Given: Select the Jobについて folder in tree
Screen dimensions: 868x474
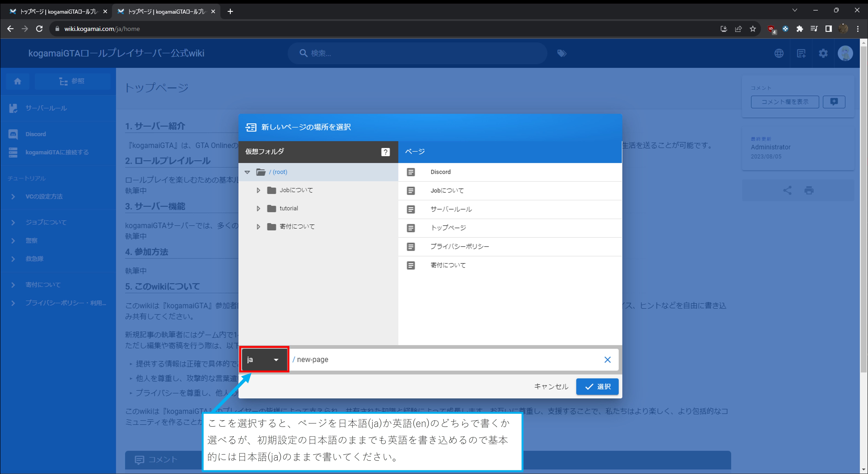Looking at the screenshot, I should tap(296, 190).
